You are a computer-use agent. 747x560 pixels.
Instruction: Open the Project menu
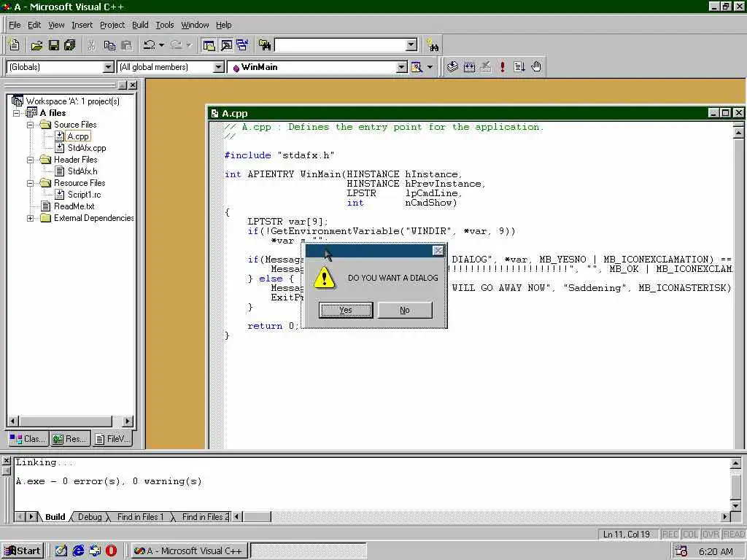[x=112, y=25]
